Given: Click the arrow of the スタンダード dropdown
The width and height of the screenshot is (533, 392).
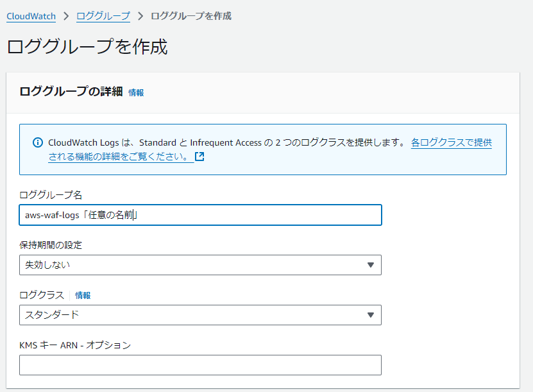Looking at the screenshot, I should [371, 315].
